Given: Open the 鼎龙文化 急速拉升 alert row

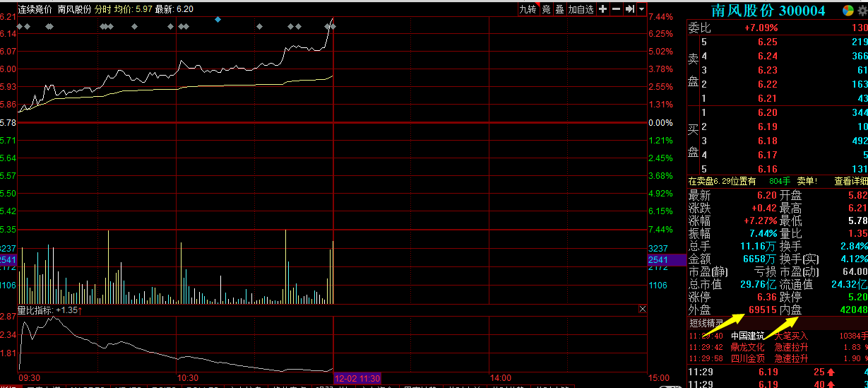Looking at the screenshot, I should [778, 347].
